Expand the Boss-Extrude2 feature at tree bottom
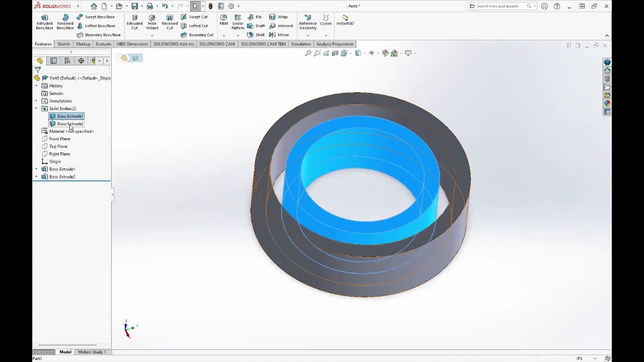 pos(36,176)
